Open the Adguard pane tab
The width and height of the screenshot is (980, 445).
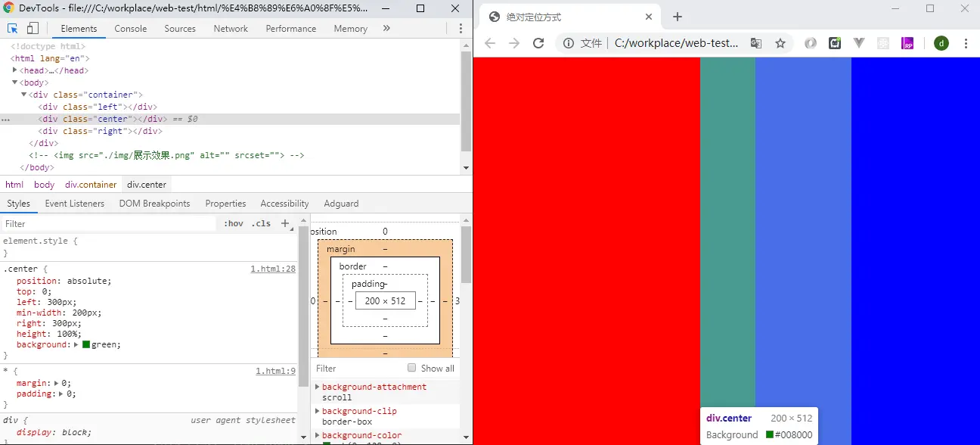(341, 204)
